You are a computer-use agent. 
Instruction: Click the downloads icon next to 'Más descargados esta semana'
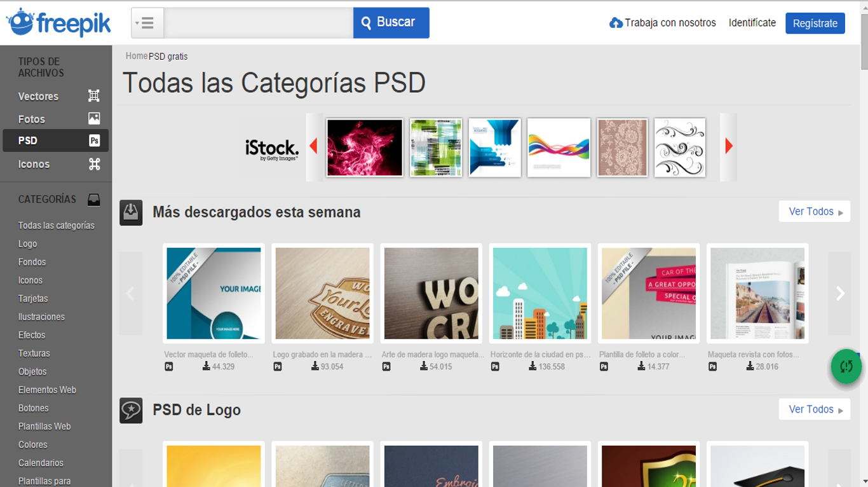(131, 212)
